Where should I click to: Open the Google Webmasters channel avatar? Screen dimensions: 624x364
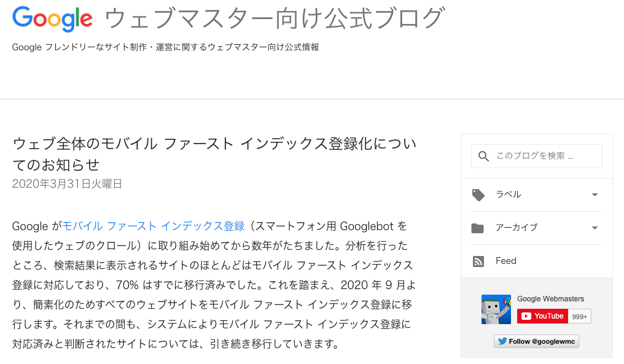[496, 309]
